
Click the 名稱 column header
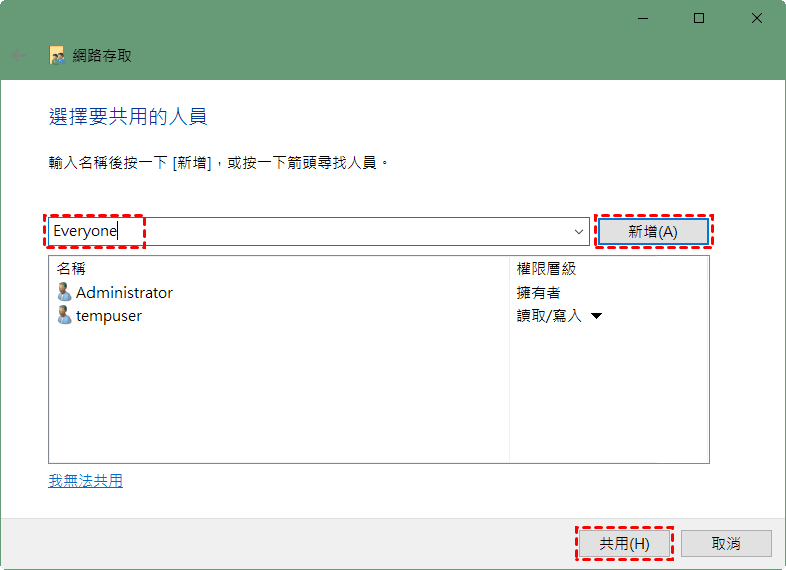71,269
